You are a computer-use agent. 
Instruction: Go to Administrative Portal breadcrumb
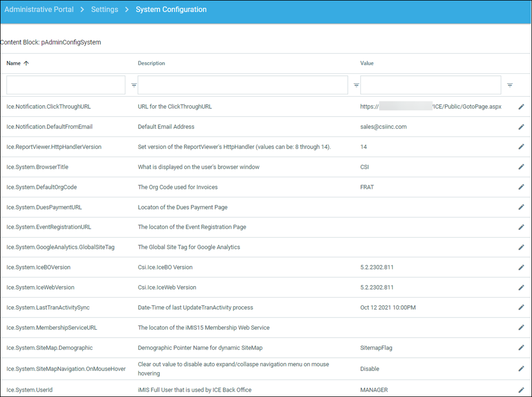[x=39, y=10]
